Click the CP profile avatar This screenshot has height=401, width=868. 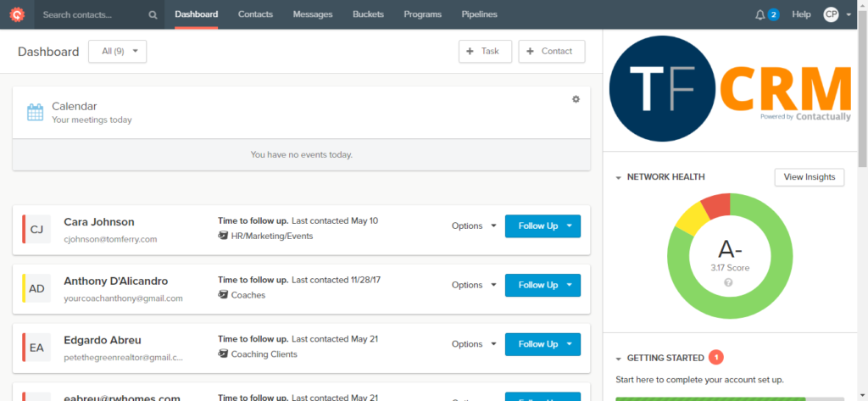831,14
